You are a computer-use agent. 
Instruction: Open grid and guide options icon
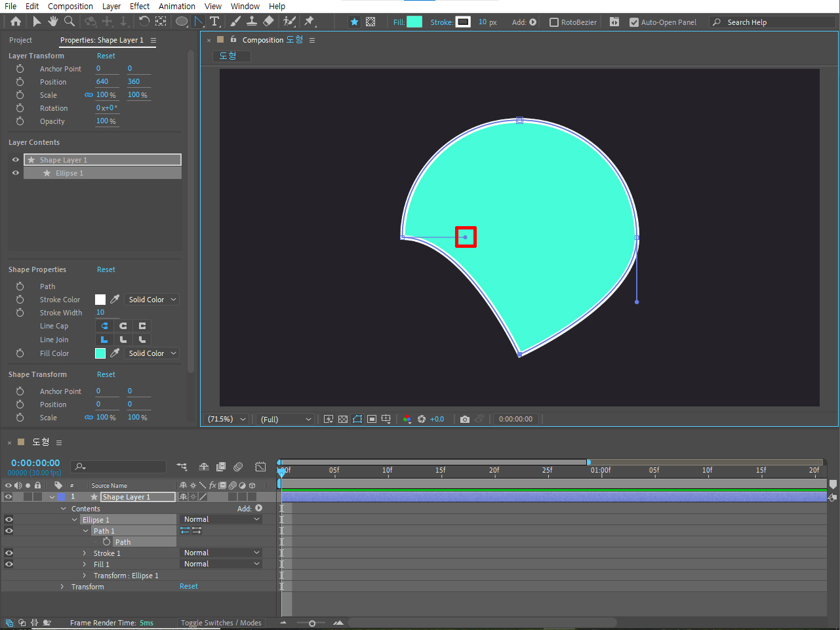(386, 419)
